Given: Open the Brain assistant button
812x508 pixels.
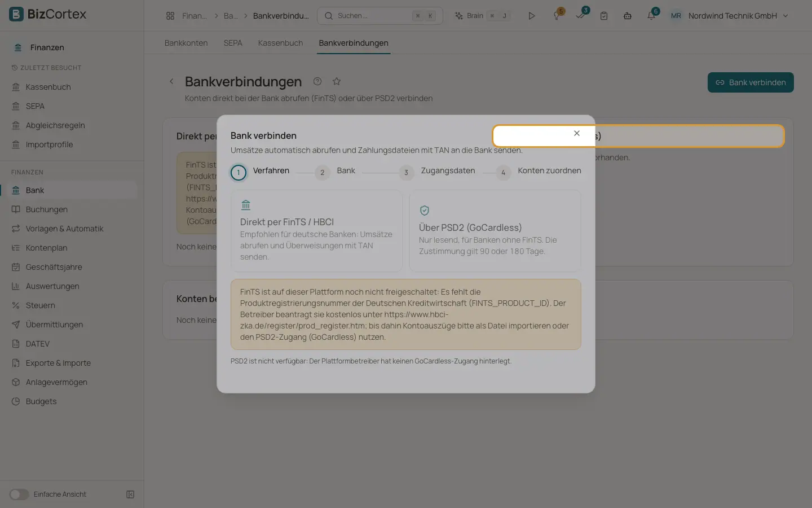Looking at the screenshot, I should (x=482, y=16).
